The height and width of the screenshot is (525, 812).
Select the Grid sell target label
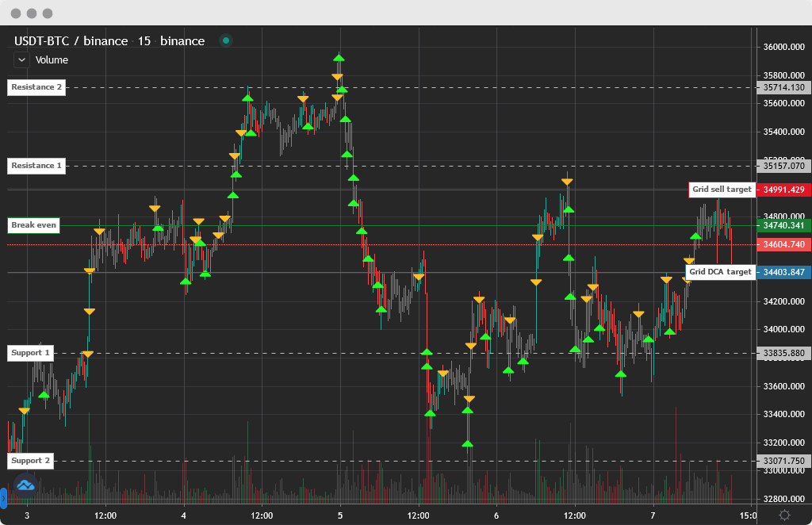pyautogui.click(x=722, y=190)
